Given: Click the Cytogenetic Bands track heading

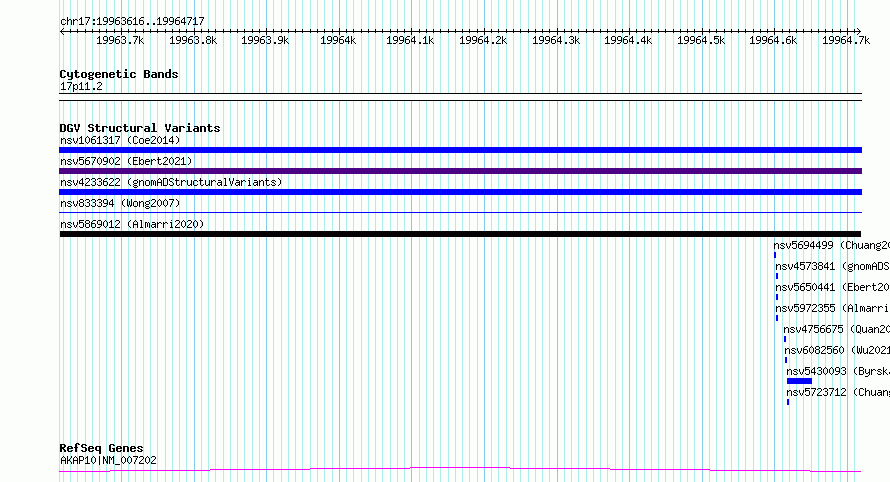Looking at the screenshot, I should pyautogui.click(x=119, y=74).
